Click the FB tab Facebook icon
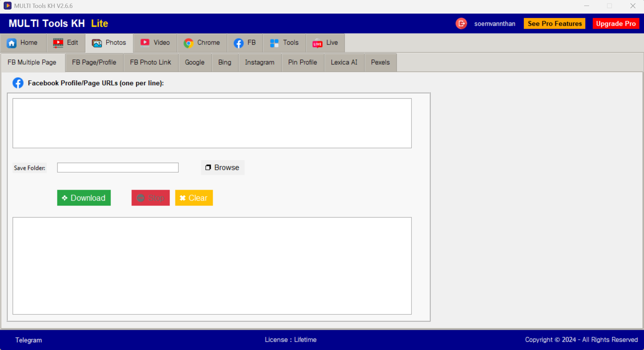This screenshot has width=644, height=350. coord(238,43)
